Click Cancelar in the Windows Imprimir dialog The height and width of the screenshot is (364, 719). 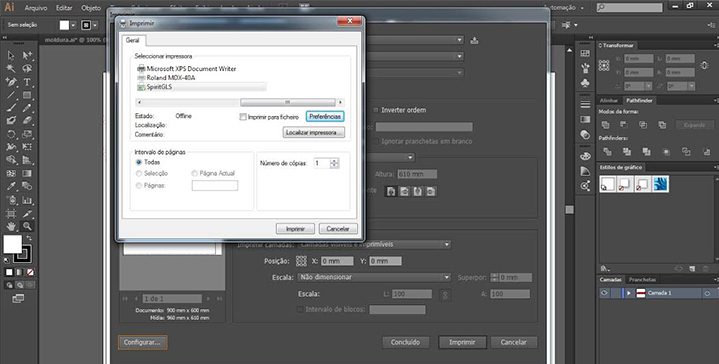point(338,229)
